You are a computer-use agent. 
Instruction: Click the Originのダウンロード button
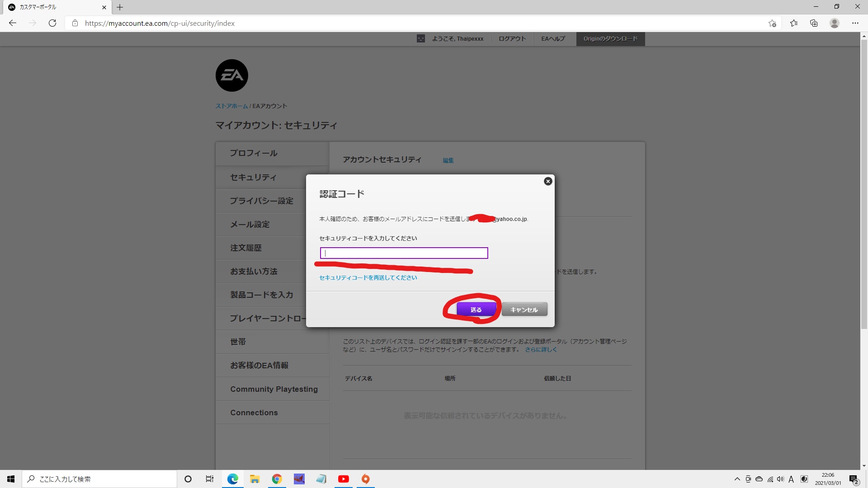tap(610, 39)
